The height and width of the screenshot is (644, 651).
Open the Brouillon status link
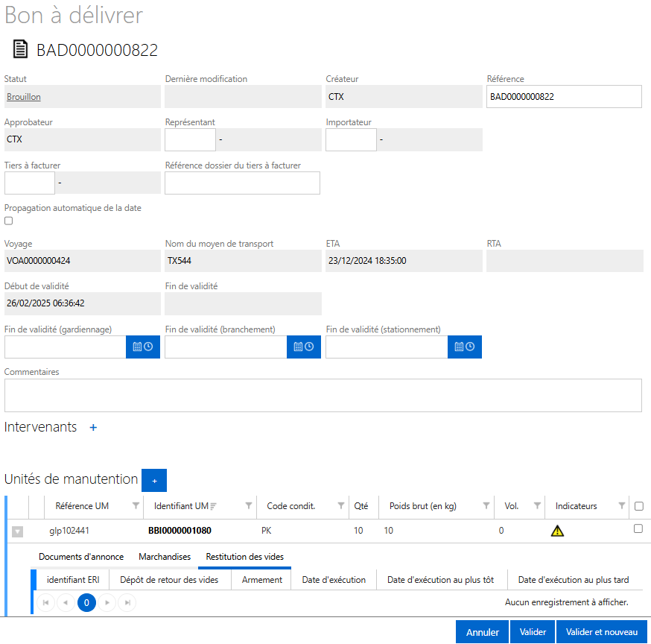click(x=24, y=97)
